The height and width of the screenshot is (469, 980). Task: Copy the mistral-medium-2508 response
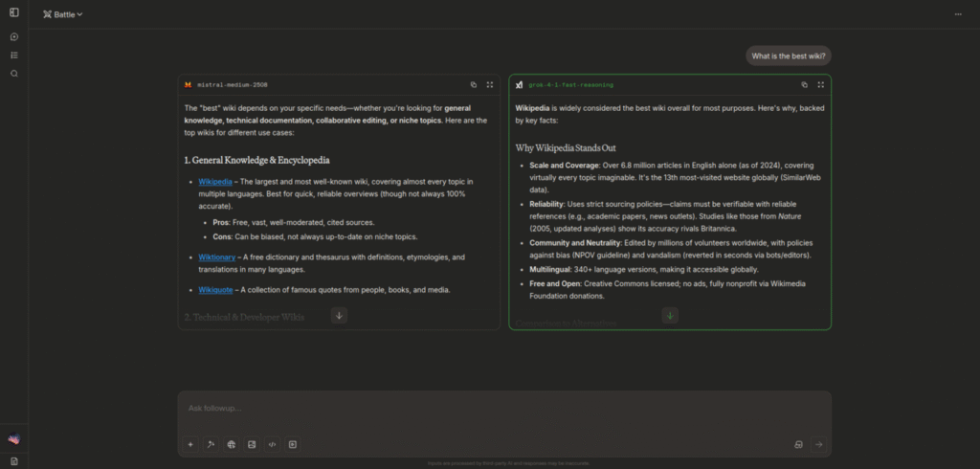coord(474,85)
